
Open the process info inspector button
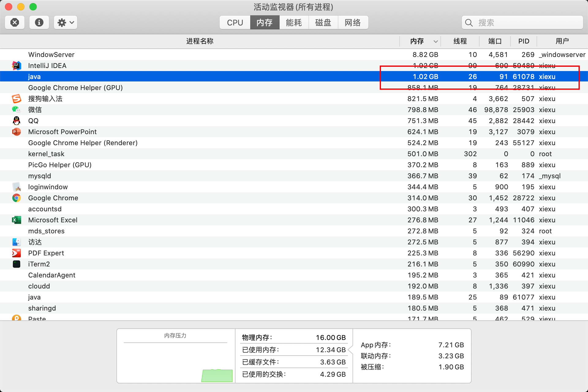pyautogui.click(x=39, y=22)
